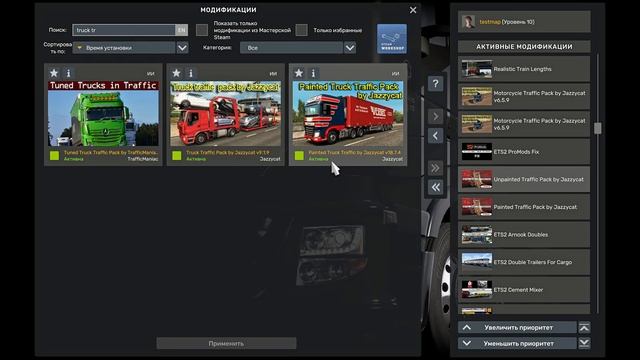
Task: Click 'Применить' apply button
Action: coord(226,343)
